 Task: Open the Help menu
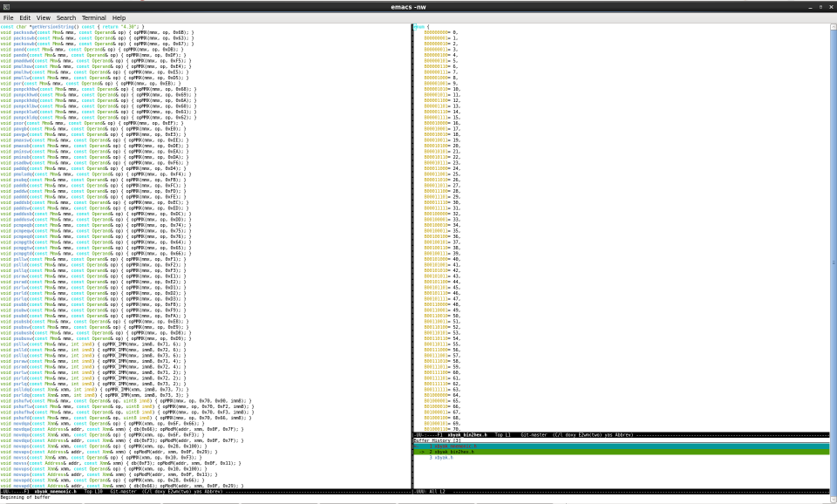tap(119, 17)
